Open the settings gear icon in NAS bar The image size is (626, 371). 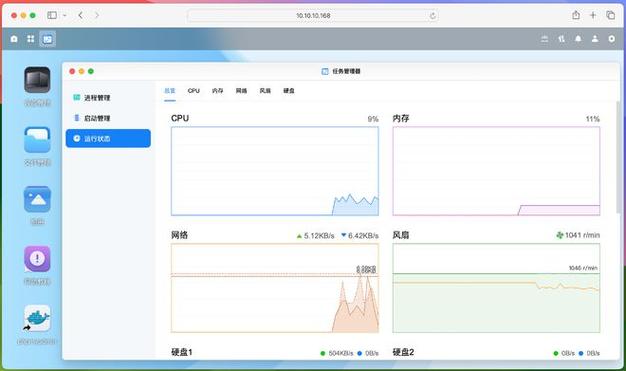coord(612,39)
